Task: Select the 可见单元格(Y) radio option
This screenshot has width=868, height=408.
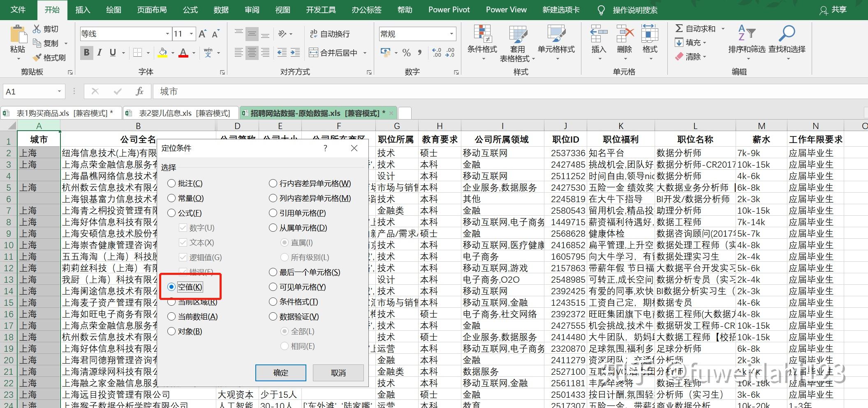Action: (273, 287)
